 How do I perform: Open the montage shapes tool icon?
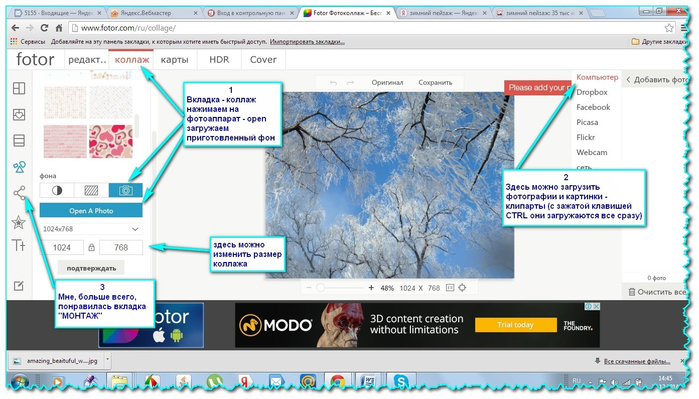coord(19,167)
